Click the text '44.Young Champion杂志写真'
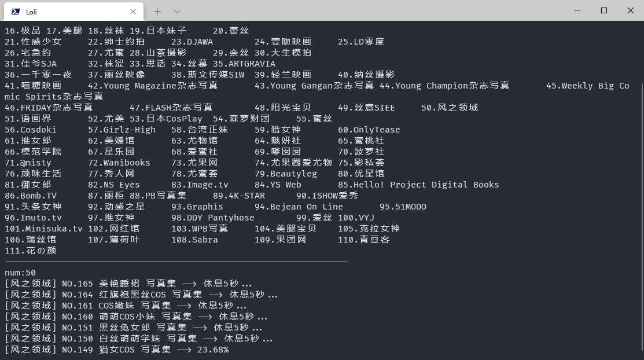 point(444,86)
